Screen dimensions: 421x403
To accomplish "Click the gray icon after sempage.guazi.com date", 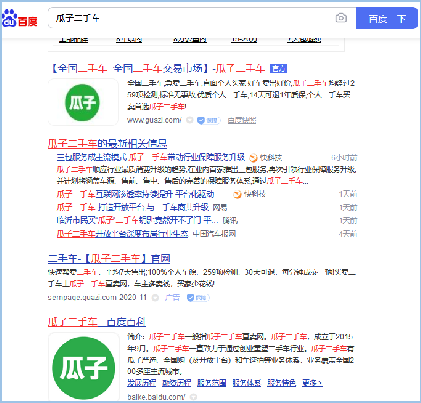I will [155, 297].
